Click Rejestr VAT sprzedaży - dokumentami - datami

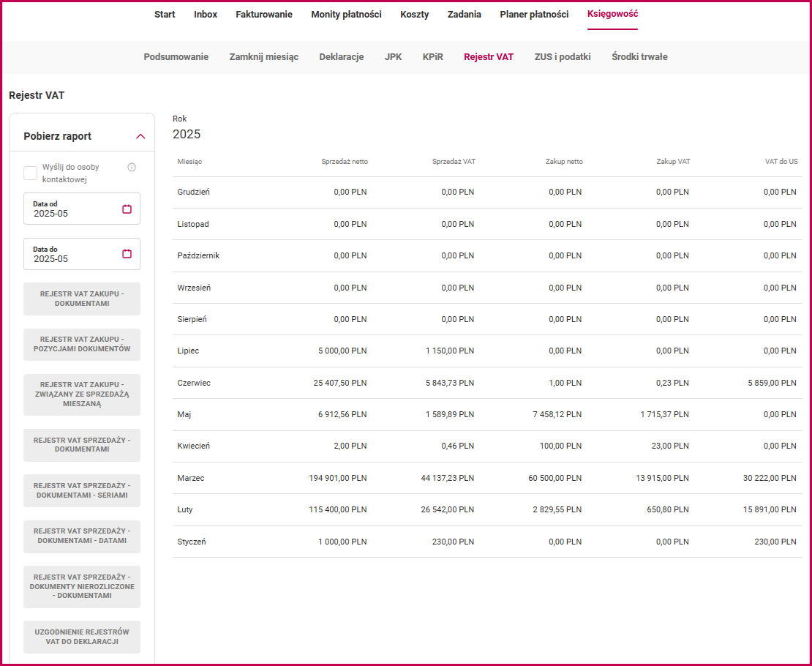82,536
